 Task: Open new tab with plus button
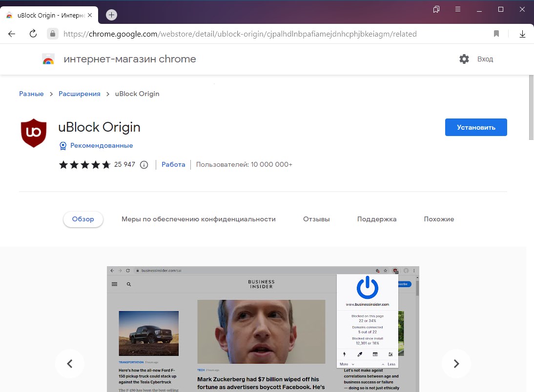111,15
